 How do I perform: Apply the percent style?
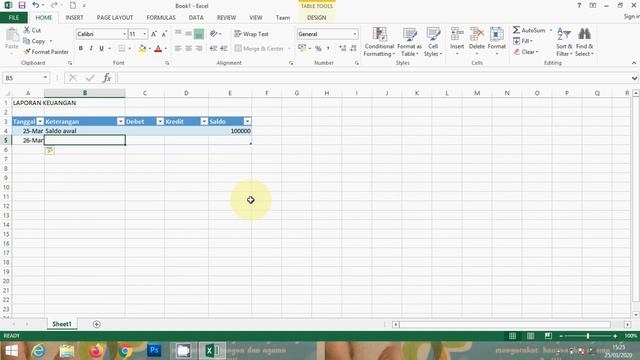(318, 49)
